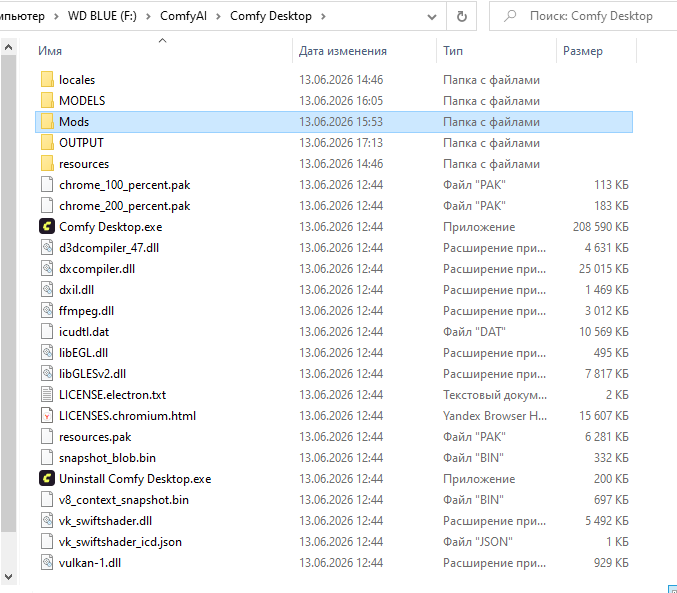Select the resources.pak file name
The width and height of the screenshot is (677, 593).
95,437
